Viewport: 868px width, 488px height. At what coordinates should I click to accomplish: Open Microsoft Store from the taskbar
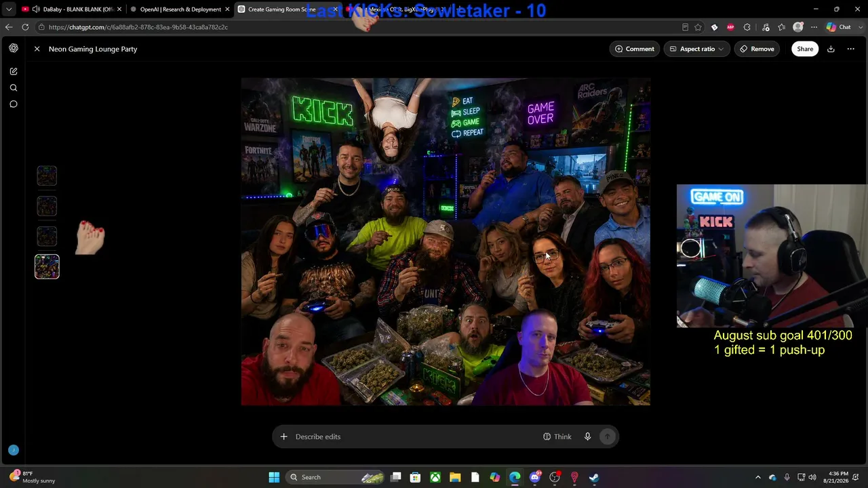(416, 477)
